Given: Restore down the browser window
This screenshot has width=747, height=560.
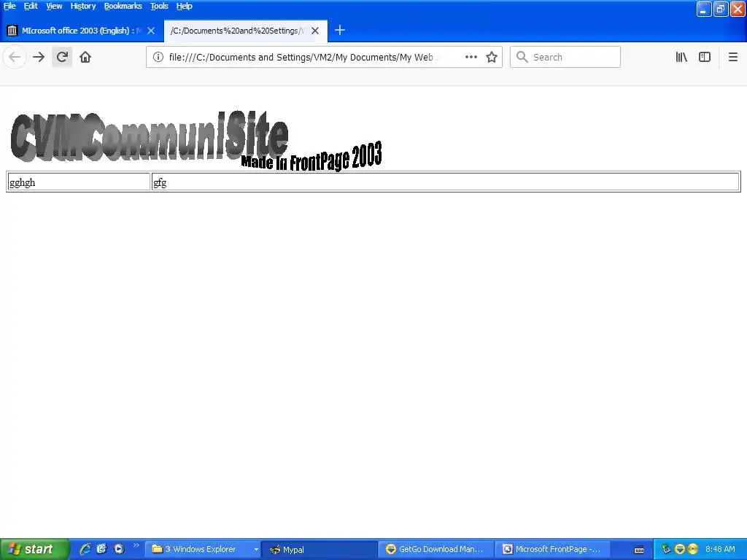Looking at the screenshot, I should pyautogui.click(x=720, y=9).
